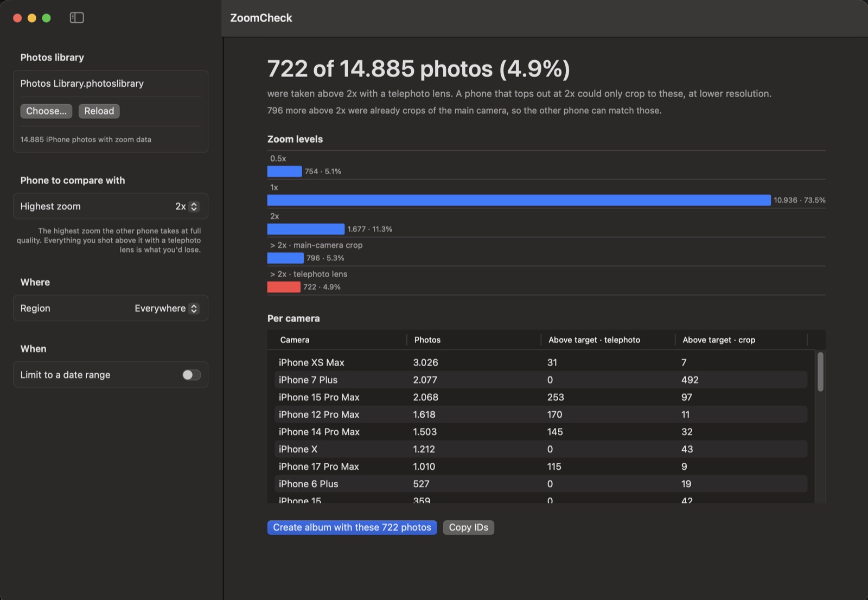Image resolution: width=868 pixels, height=600 pixels.
Task: Click the 527 photos count cell
Action: click(x=421, y=484)
